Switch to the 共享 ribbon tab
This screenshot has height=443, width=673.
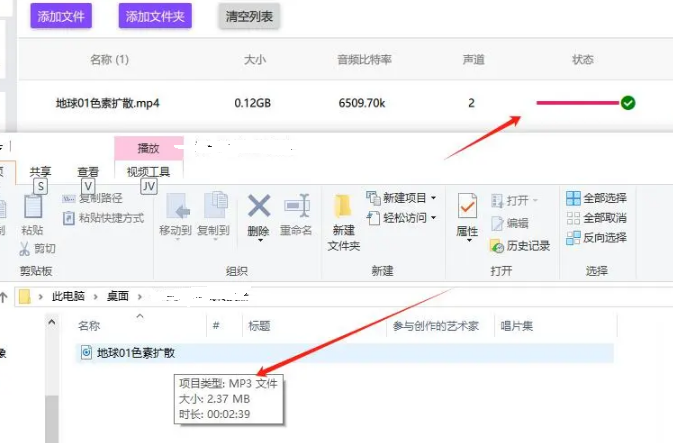pos(40,172)
